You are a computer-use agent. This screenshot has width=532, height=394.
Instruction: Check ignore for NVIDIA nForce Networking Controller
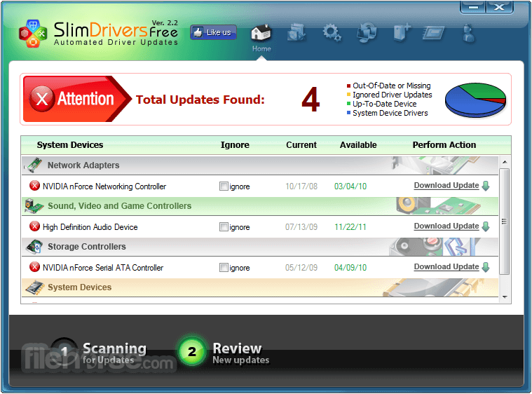[224, 186]
